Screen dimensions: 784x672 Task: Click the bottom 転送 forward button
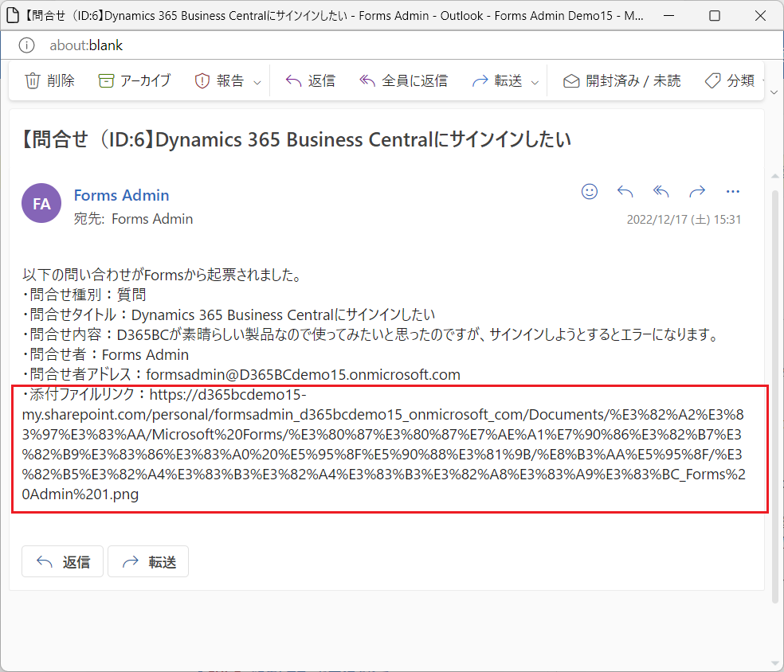[x=148, y=561]
